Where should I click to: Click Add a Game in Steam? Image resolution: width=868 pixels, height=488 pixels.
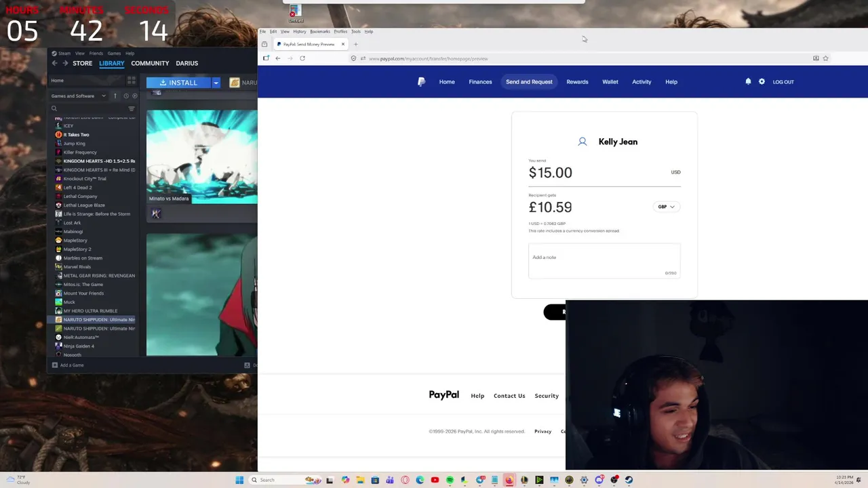click(x=68, y=365)
